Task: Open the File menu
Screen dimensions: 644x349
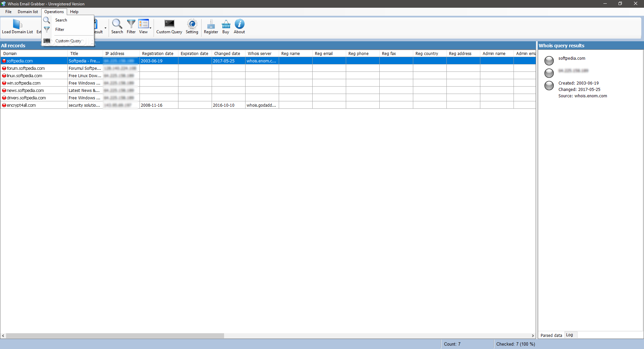Action: click(8, 12)
